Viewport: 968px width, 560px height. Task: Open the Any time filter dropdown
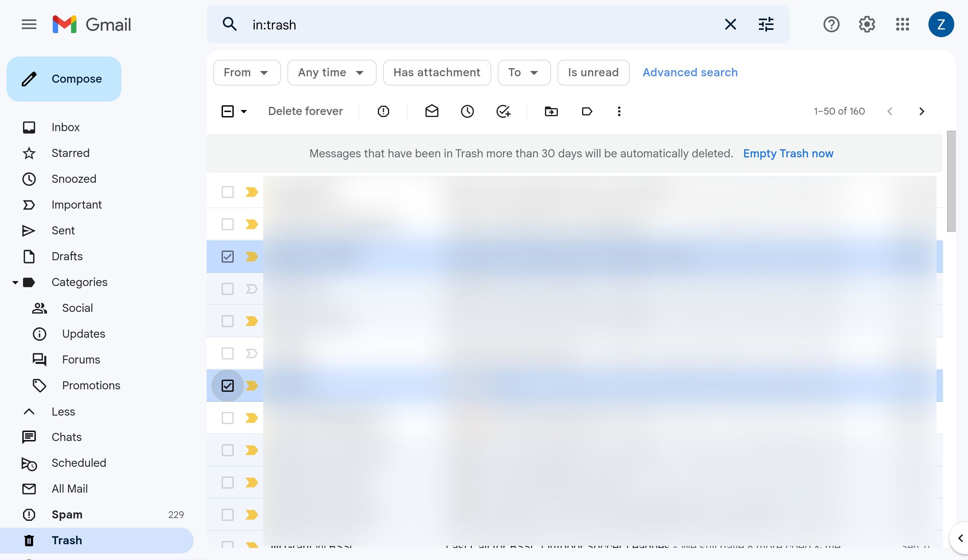point(331,73)
